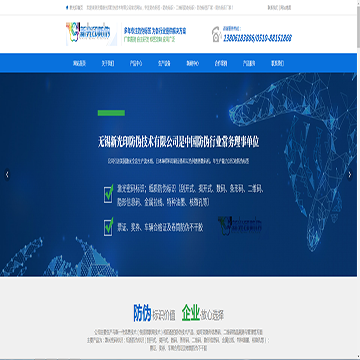360x360 pixels.
Task: Click the small blue announcement icon at top
Action: click(x=67, y=7)
